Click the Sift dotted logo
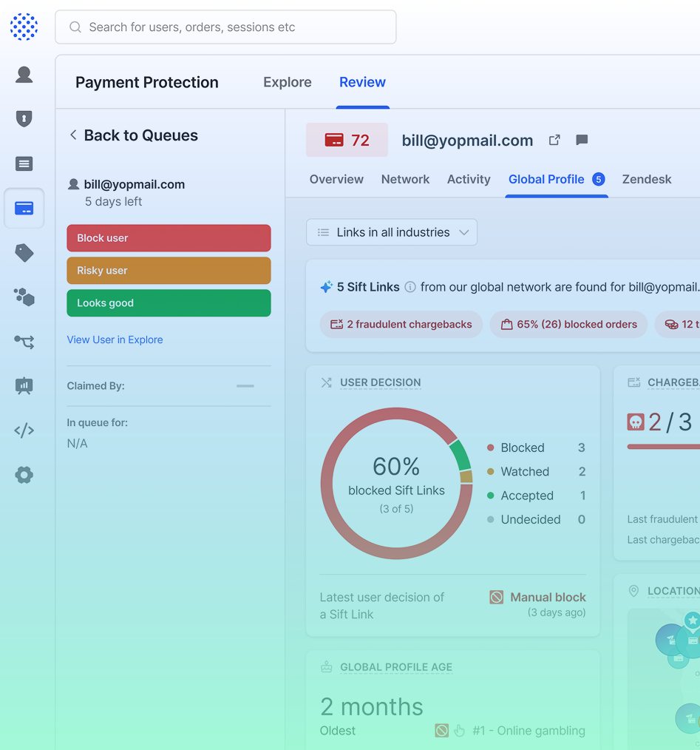Screen dimensions: 700x750 24,27
